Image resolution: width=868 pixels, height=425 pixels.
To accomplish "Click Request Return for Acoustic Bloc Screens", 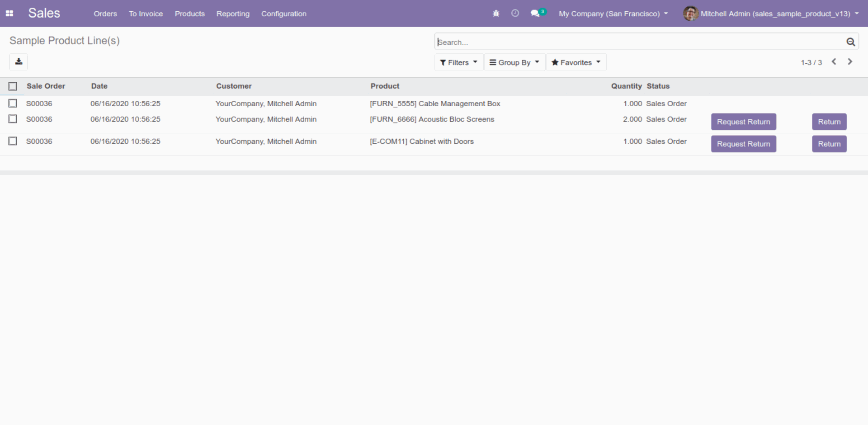I will click(x=743, y=122).
